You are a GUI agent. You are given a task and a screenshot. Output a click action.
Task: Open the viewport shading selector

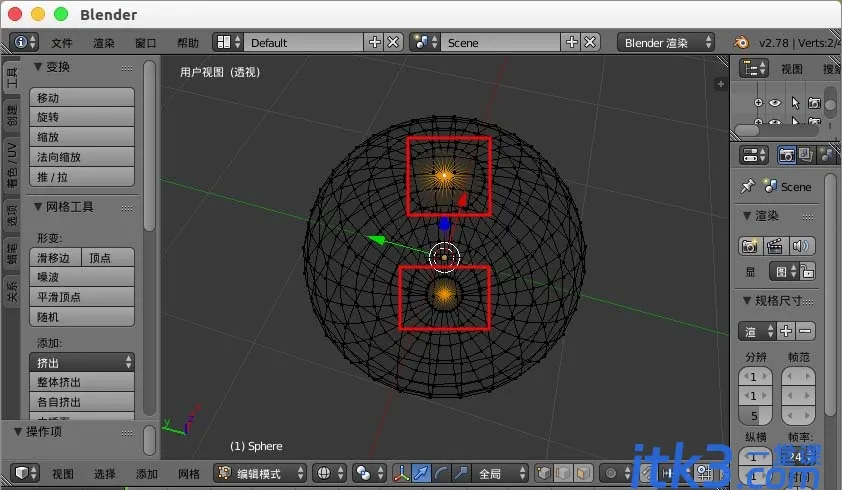[x=332, y=473]
